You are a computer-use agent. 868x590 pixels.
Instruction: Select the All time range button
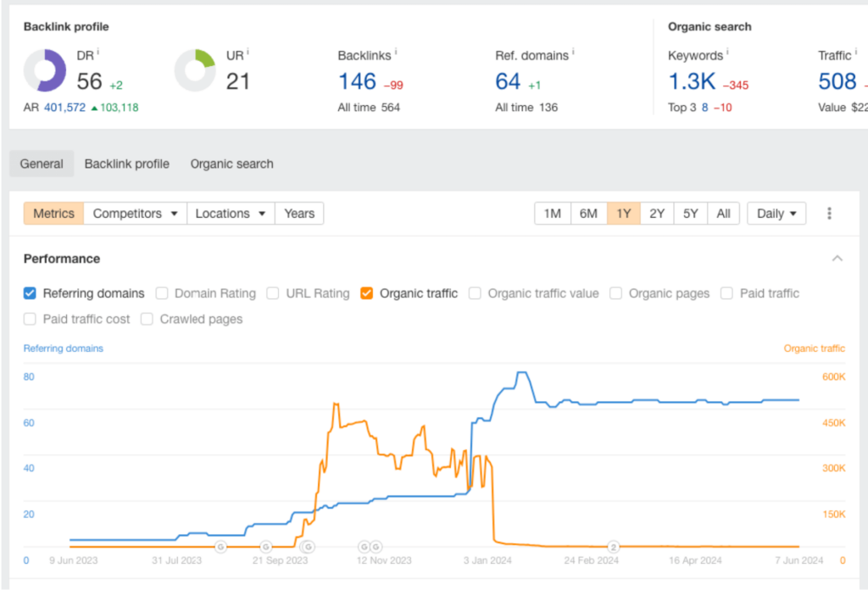[x=723, y=213]
